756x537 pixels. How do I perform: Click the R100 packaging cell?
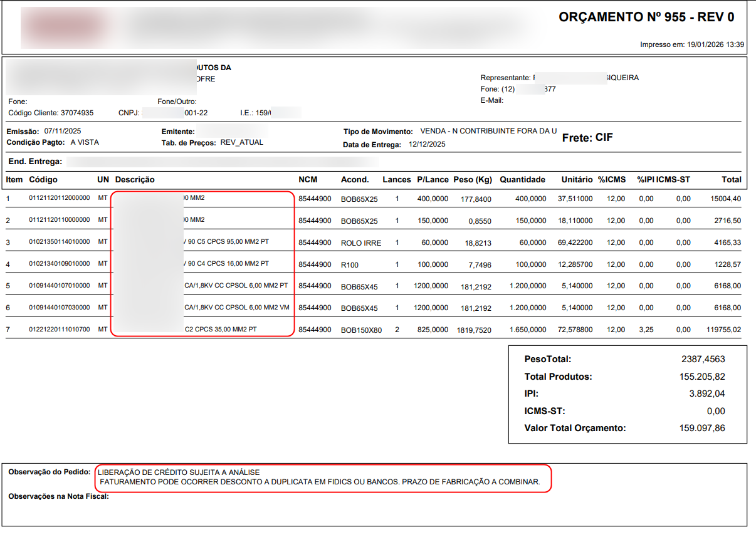point(350,264)
